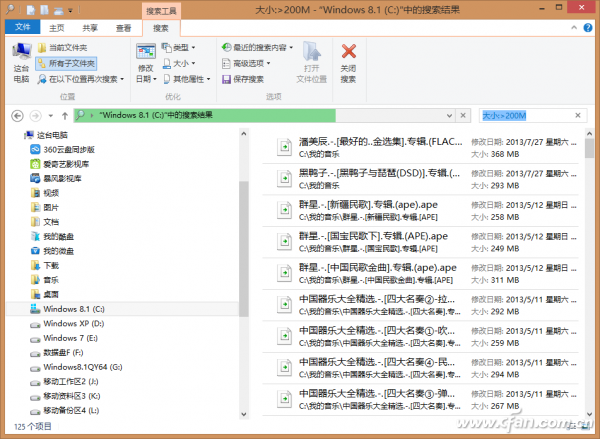Open recent locations dropdown arrow
Viewport: 600px width, 439px height.
pyautogui.click(x=51, y=116)
